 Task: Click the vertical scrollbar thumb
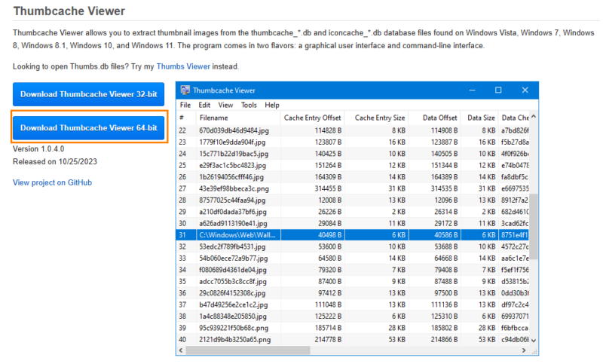(534, 227)
